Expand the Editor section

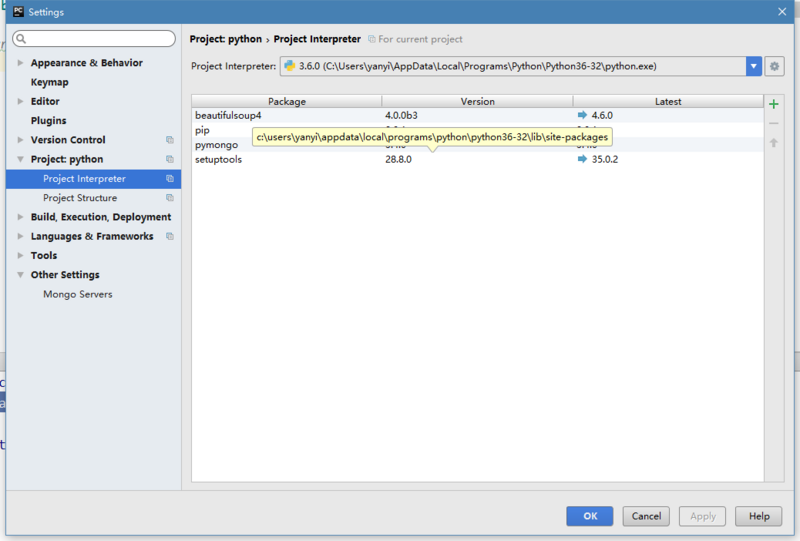click(x=20, y=101)
